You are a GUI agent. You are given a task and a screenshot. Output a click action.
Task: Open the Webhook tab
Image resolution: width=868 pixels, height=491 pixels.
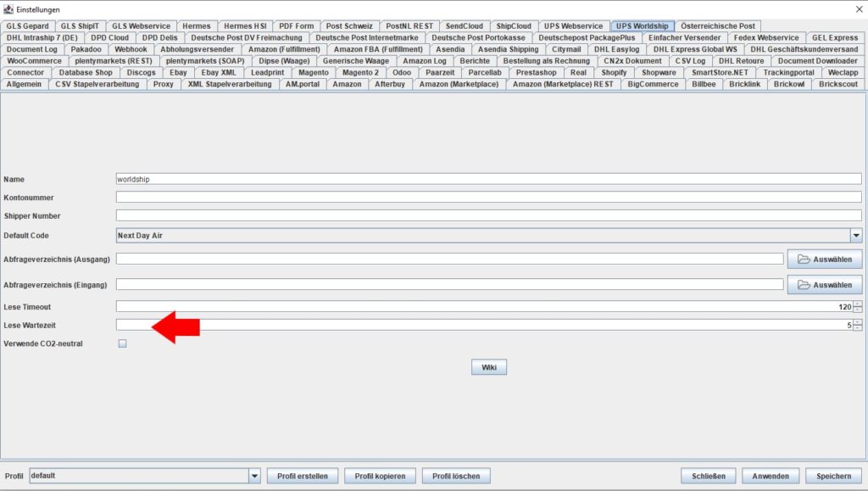pyautogui.click(x=131, y=49)
